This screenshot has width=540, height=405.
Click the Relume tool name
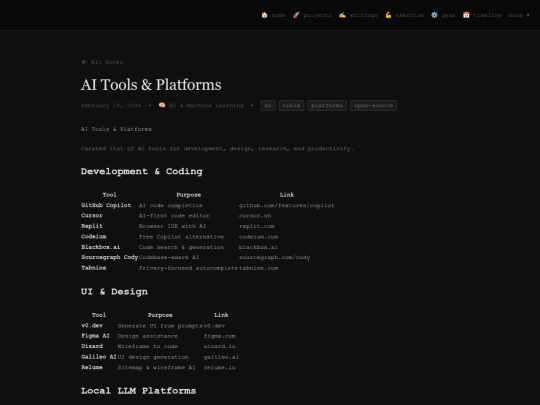(x=92, y=367)
